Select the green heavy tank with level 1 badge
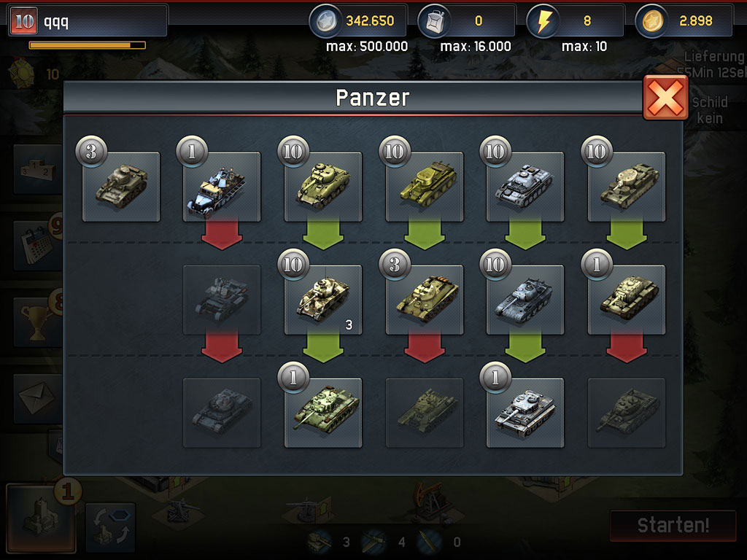 tap(323, 413)
